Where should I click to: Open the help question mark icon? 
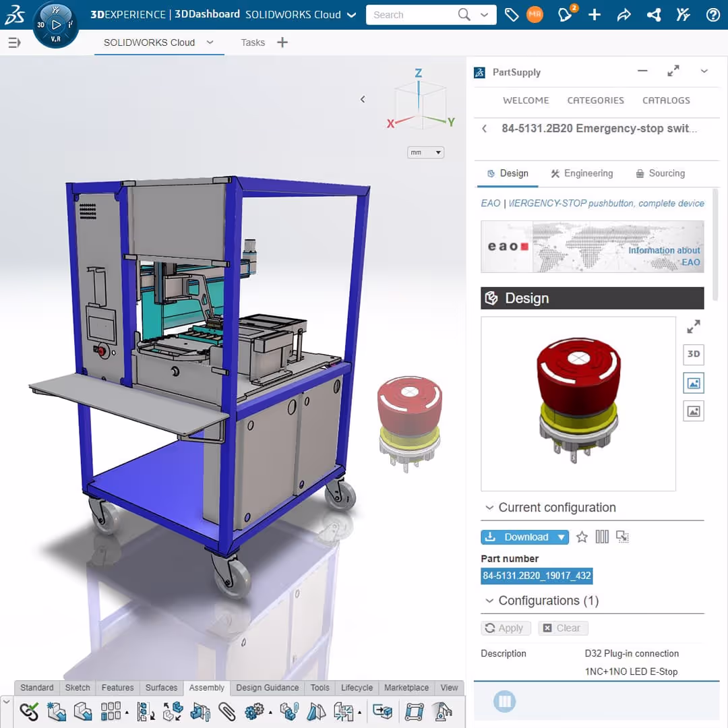(712, 15)
